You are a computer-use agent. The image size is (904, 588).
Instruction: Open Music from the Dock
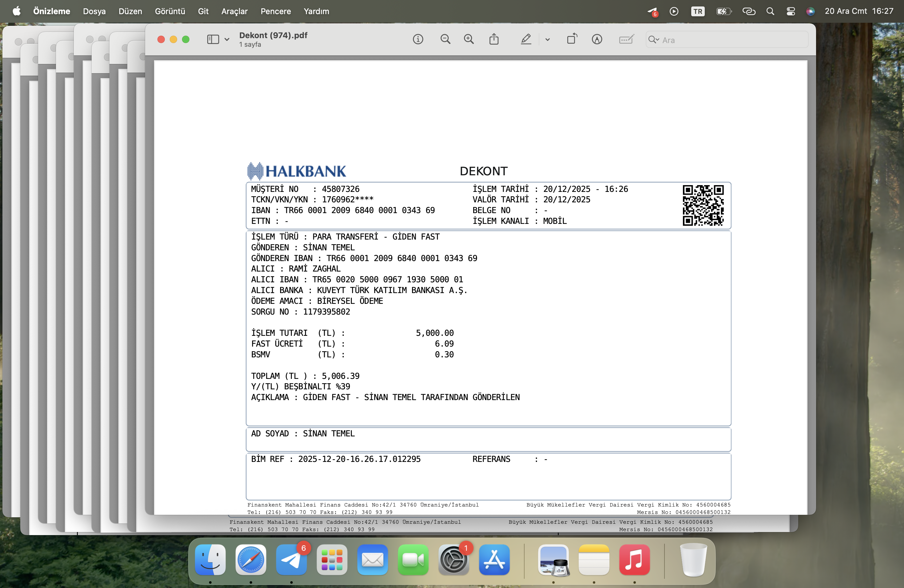[634, 559]
